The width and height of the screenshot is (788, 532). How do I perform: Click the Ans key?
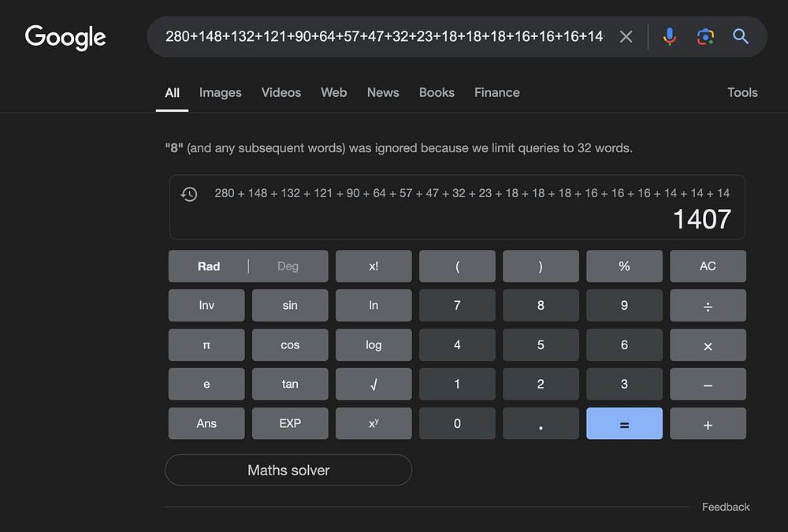(x=206, y=423)
